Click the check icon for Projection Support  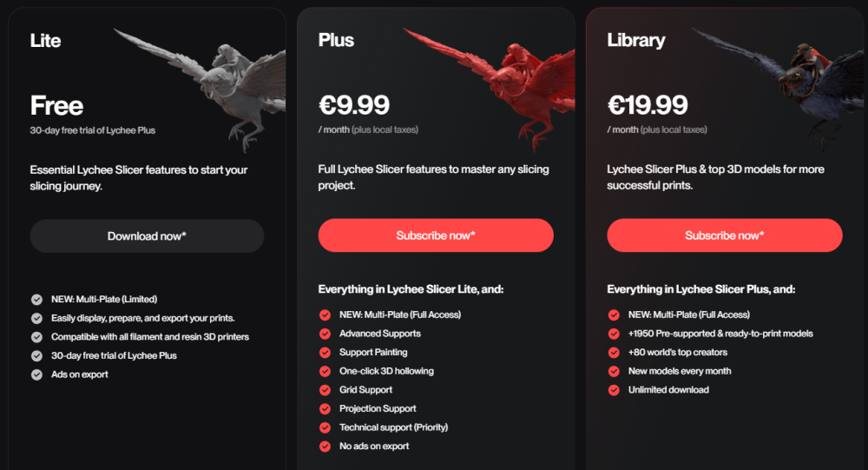pyautogui.click(x=325, y=409)
